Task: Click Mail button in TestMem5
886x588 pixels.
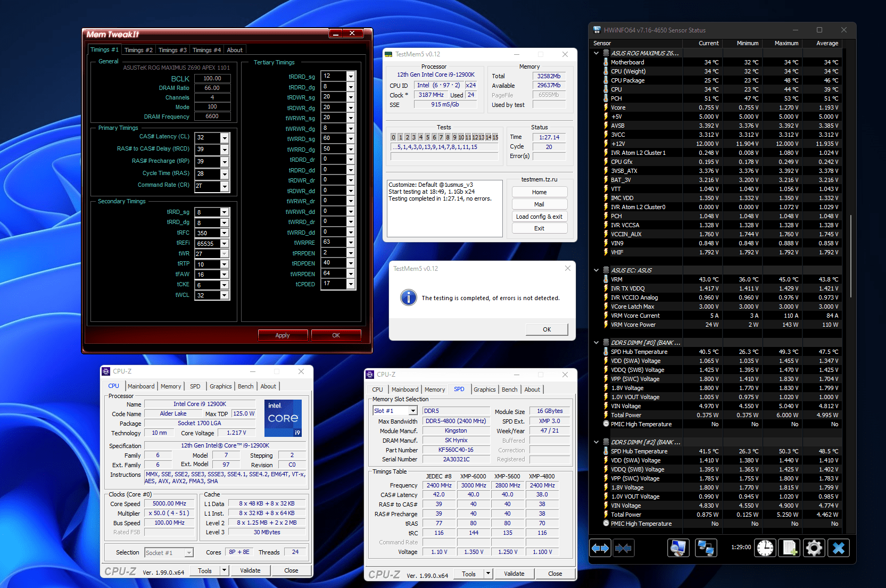Action: tap(540, 204)
